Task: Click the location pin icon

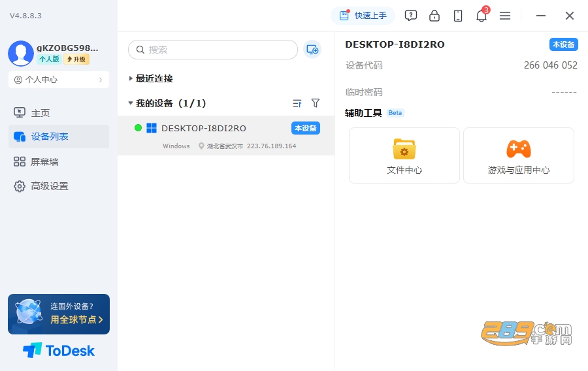Action: click(201, 146)
